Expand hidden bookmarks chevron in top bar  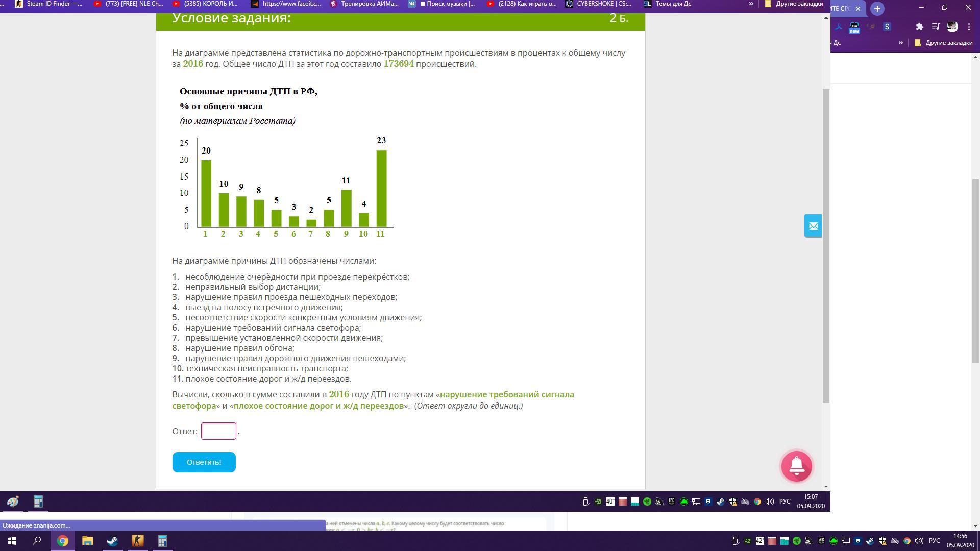click(751, 4)
